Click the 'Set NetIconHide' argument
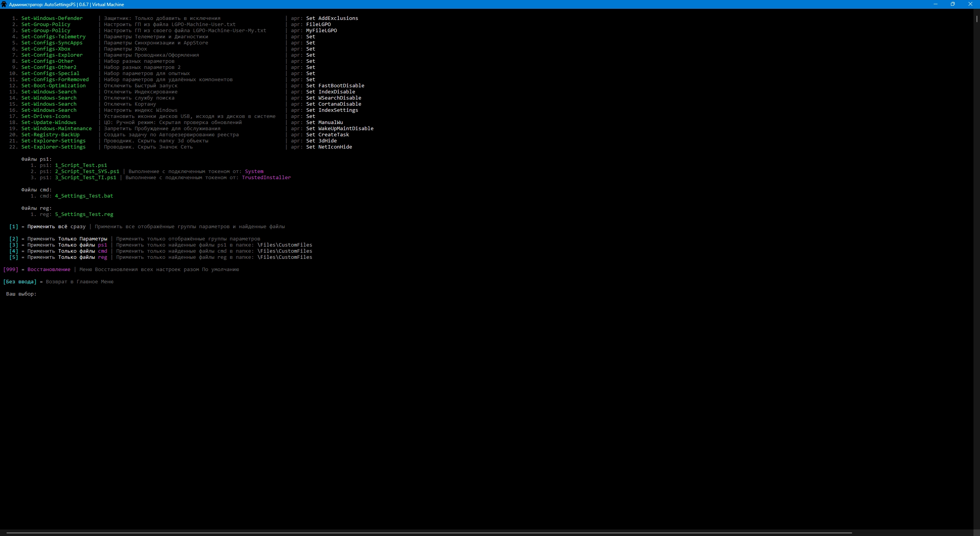980x536 pixels. tap(329, 147)
